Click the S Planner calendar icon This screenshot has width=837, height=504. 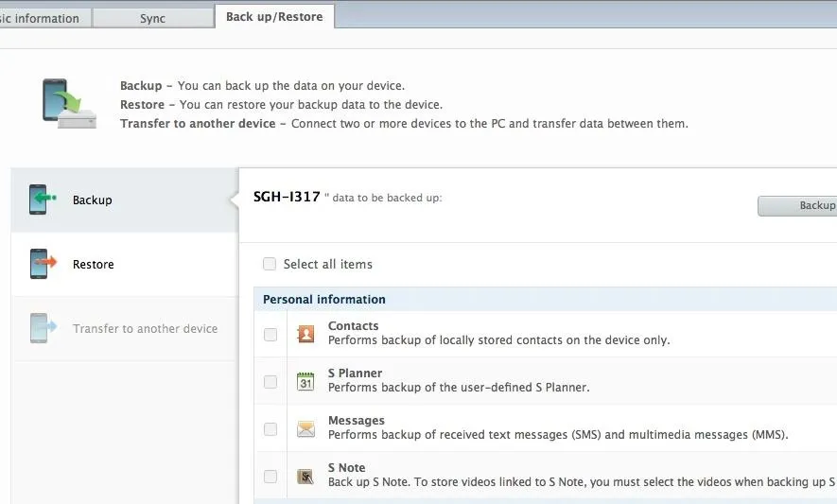(x=305, y=381)
